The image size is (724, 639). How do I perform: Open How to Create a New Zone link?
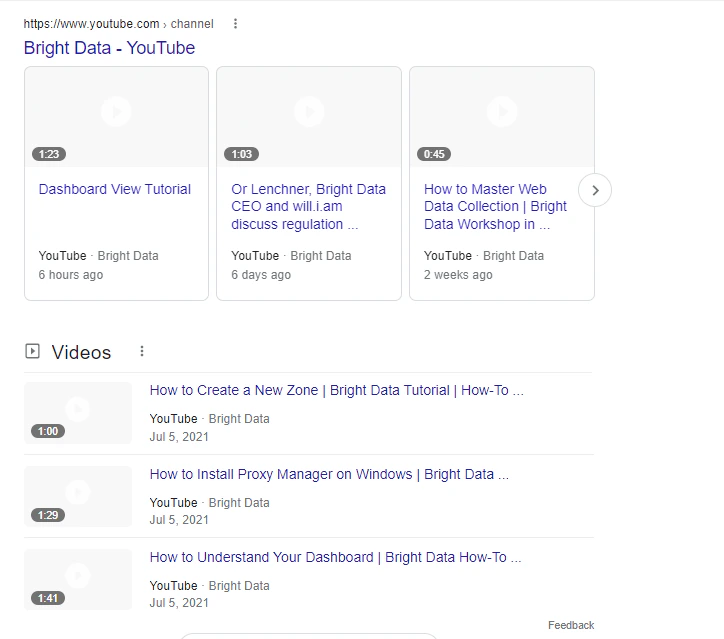tap(337, 391)
